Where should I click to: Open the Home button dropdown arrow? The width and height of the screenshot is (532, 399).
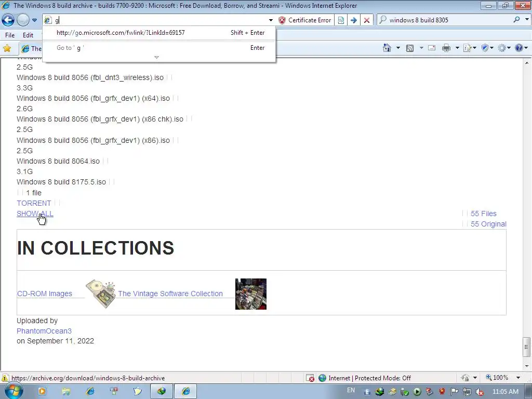398,48
